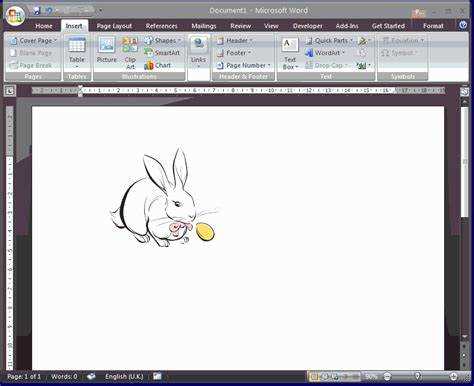Image resolution: width=474 pixels, height=386 pixels.
Task: Open the Header dropdown menu
Action: pos(235,40)
